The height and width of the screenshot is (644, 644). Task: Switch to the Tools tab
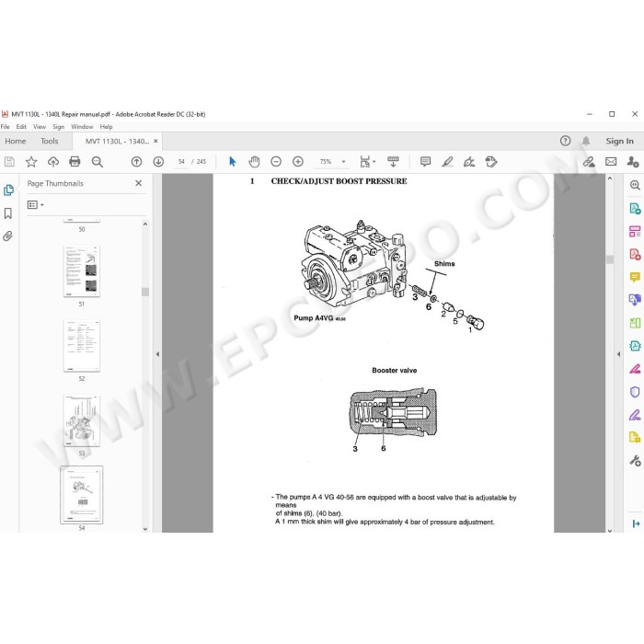click(50, 141)
